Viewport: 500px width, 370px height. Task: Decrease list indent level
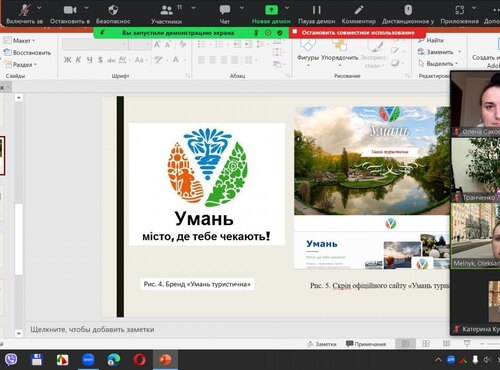tap(237, 44)
